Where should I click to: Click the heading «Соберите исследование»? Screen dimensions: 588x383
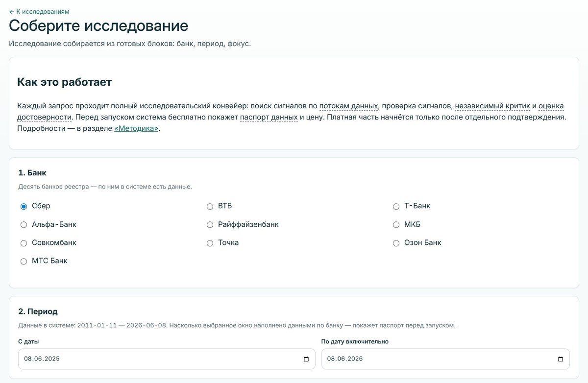tap(98, 25)
